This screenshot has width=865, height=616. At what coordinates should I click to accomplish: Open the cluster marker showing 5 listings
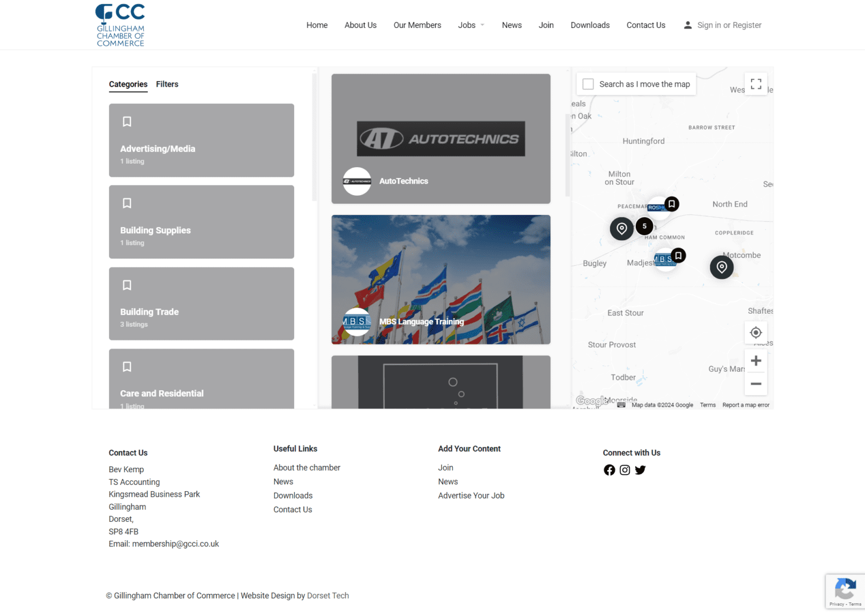click(x=644, y=226)
